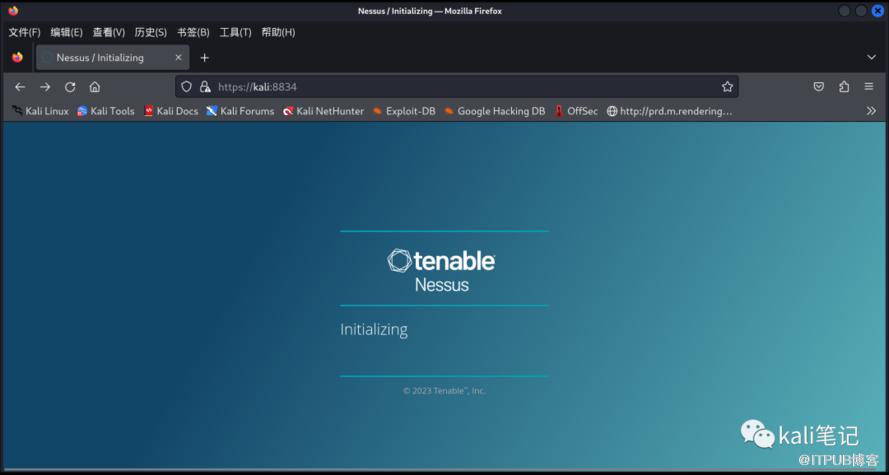
Task: Open the Pocket save icon
Action: 818,87
